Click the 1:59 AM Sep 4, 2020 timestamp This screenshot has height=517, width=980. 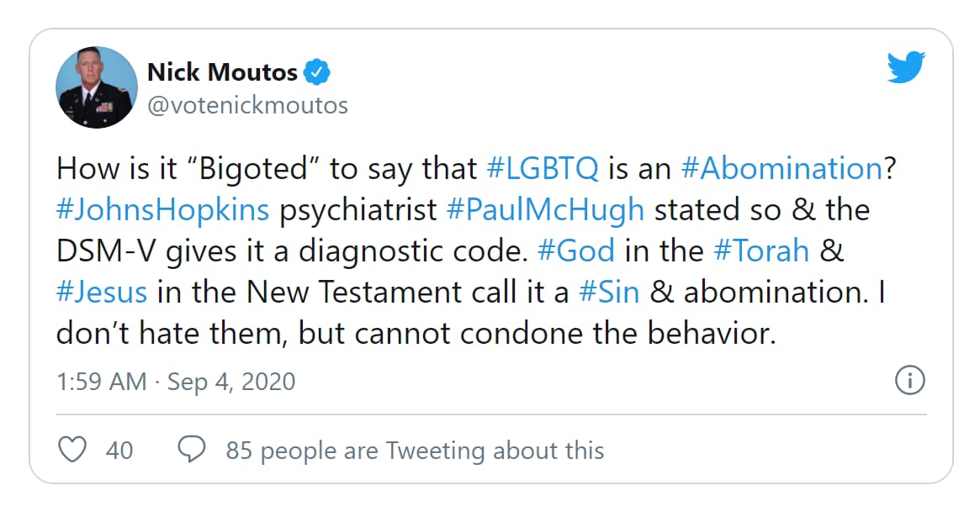(x=176, y=382)
